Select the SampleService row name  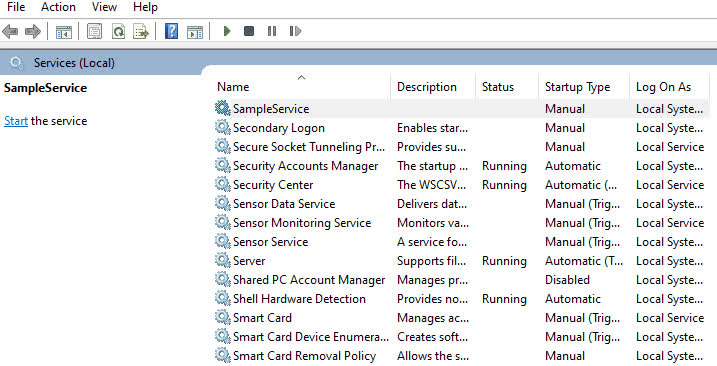tap(271, 109)
